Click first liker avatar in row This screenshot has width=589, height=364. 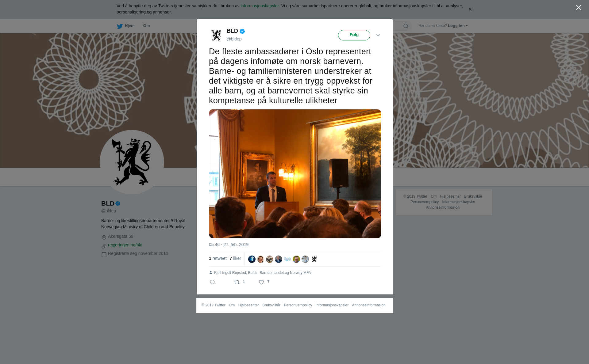coord(252,259)
